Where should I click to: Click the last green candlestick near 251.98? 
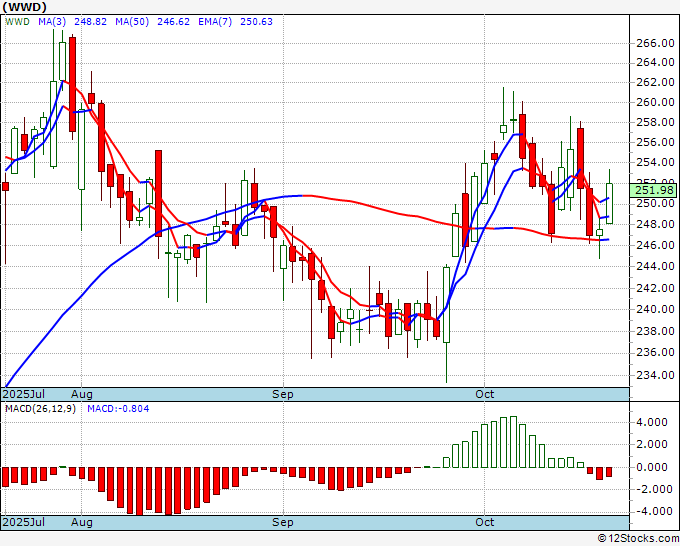click(609, 203)
